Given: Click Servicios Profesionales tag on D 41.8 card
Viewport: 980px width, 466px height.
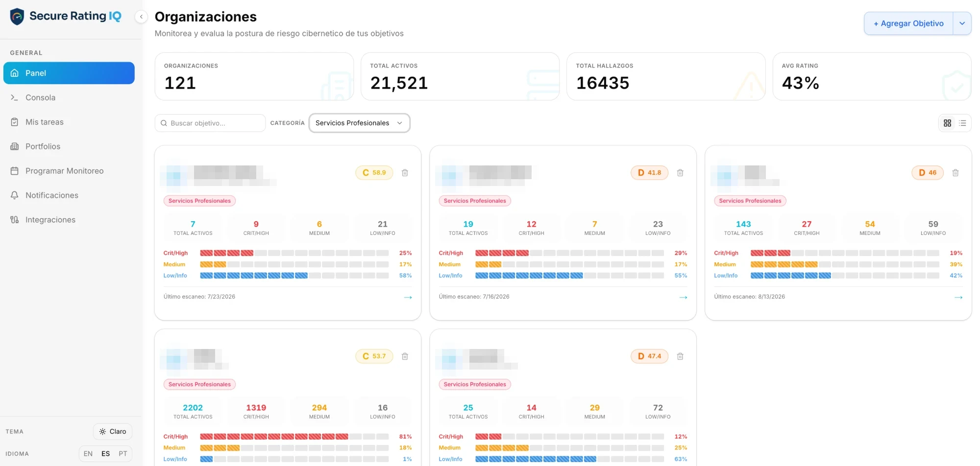Looking at the screenshot, I should pyautogui.click(x=475, y=201).
